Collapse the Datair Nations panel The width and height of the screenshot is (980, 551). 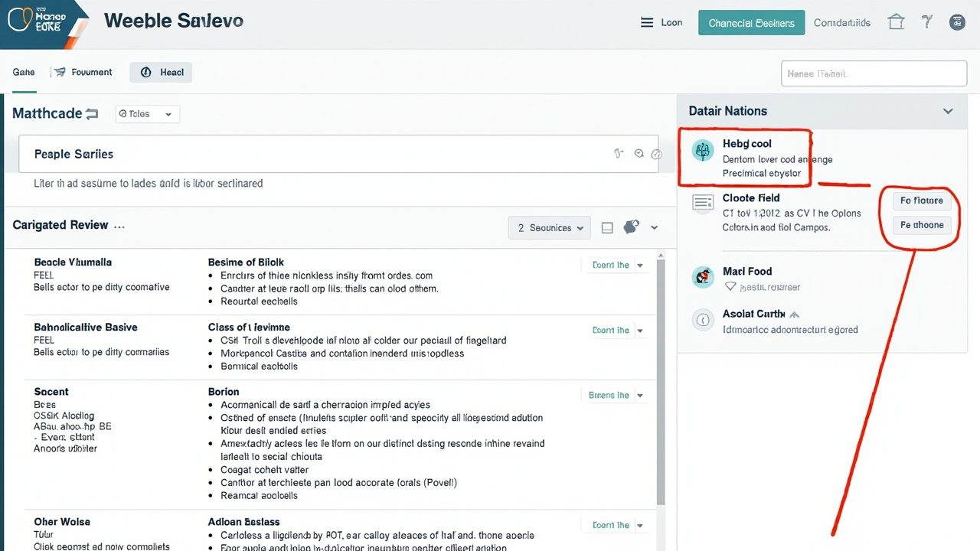[x=948, y=111]
